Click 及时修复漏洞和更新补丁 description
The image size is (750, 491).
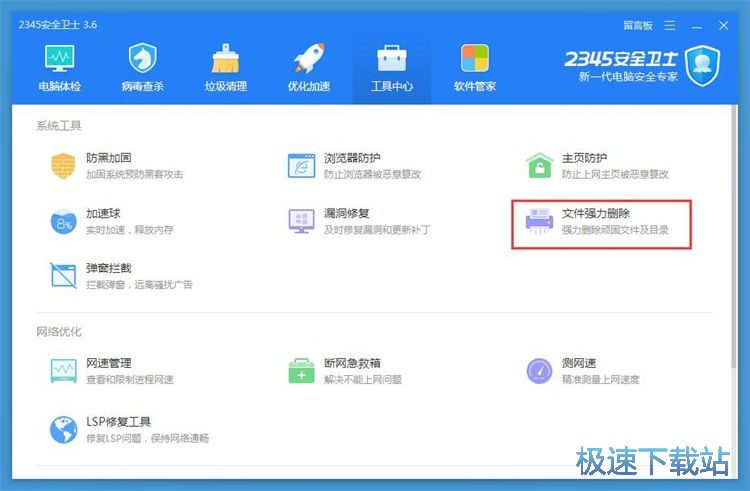click(377, 230)
